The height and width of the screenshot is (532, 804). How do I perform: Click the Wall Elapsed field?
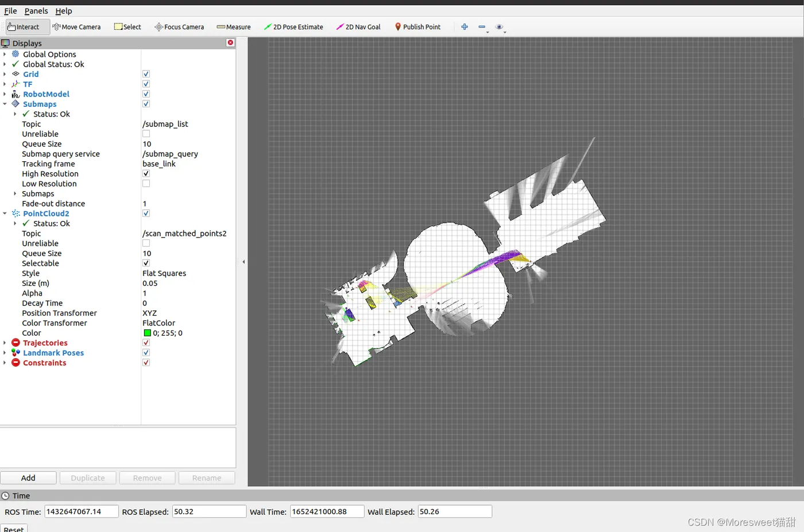coord(455,511)
